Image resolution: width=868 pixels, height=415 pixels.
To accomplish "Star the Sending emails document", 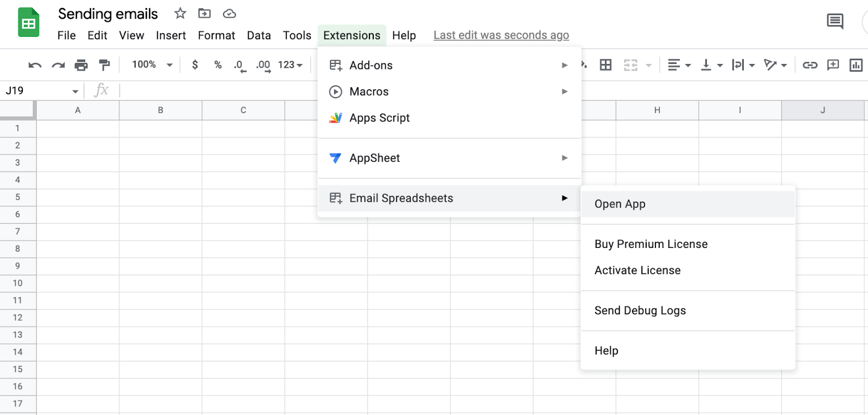I will [180, 13].
